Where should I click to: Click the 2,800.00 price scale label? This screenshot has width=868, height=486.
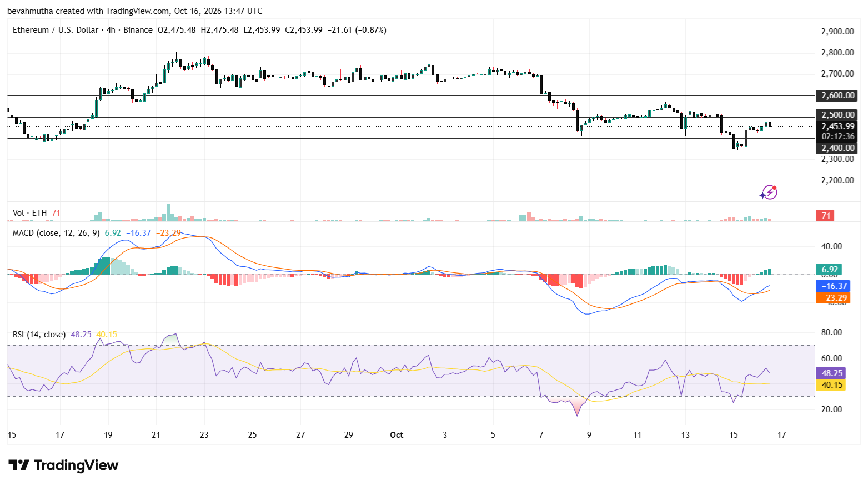[837, 53]
